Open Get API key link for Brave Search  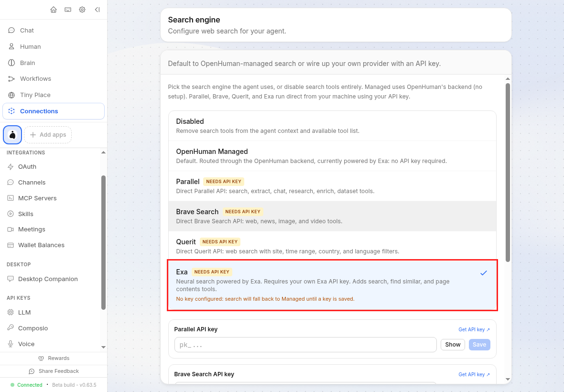click(474, 375)
